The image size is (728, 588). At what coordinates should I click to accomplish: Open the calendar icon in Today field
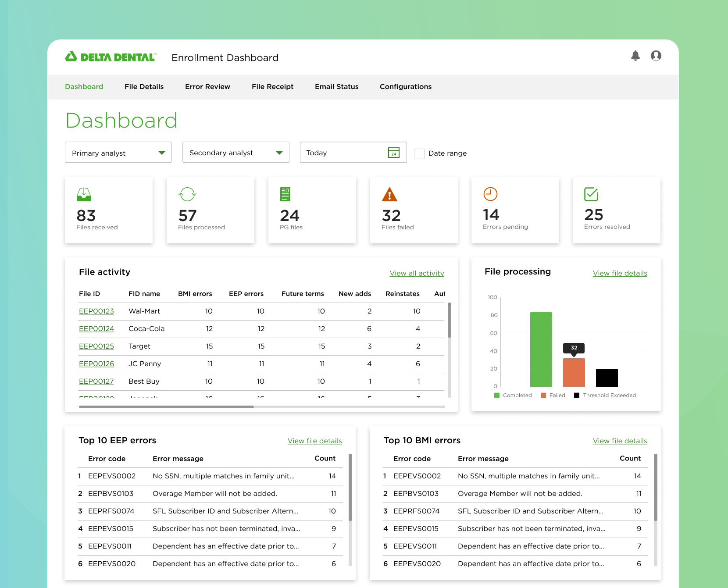click(x=394, y=153)
